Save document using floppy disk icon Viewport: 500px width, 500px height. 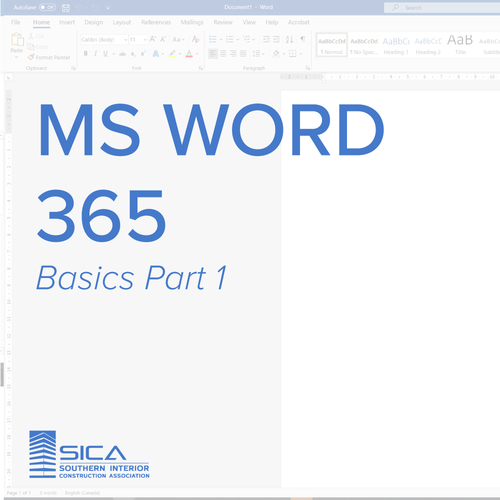(x=66, y=8)
